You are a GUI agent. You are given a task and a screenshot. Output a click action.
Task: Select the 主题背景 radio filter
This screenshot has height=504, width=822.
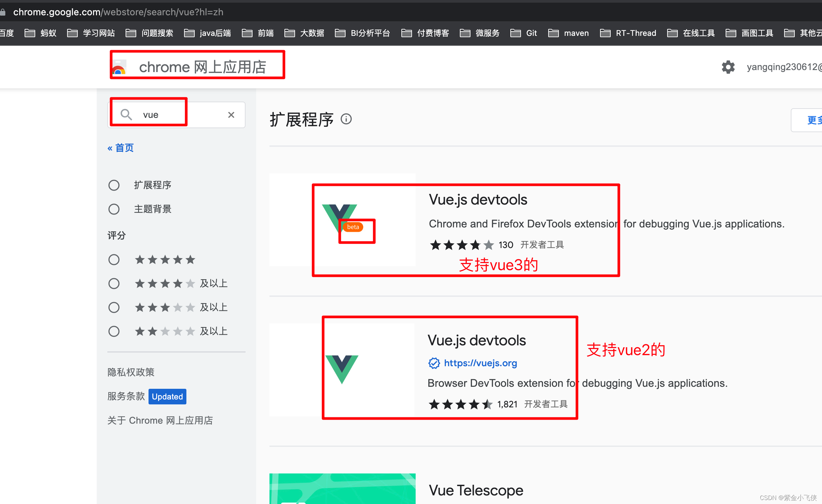[x=114, y=209]
